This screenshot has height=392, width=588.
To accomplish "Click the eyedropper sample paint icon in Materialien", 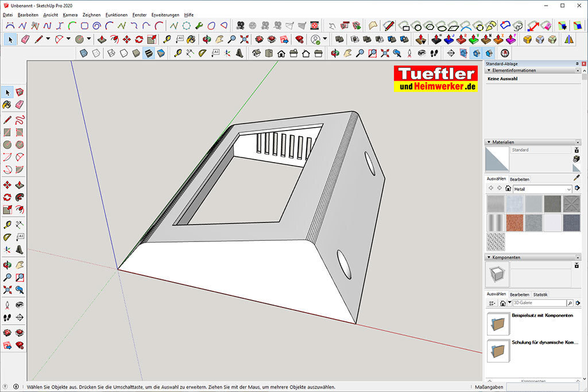I will (577, 178).
